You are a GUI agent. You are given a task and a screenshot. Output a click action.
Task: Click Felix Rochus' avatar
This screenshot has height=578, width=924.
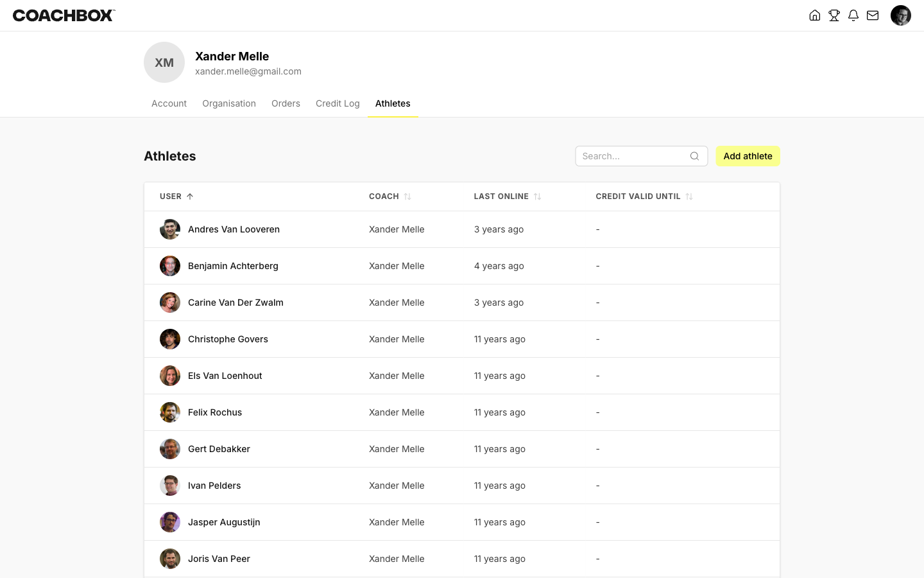170,412
